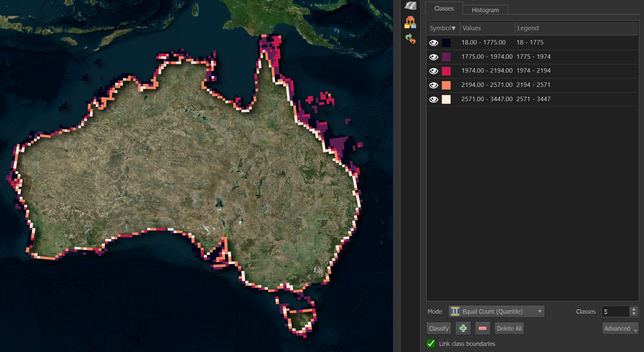The width and height of the screenshot is (644, 352).
Task: Add a class with green plus button
Action: click(463, 328)
